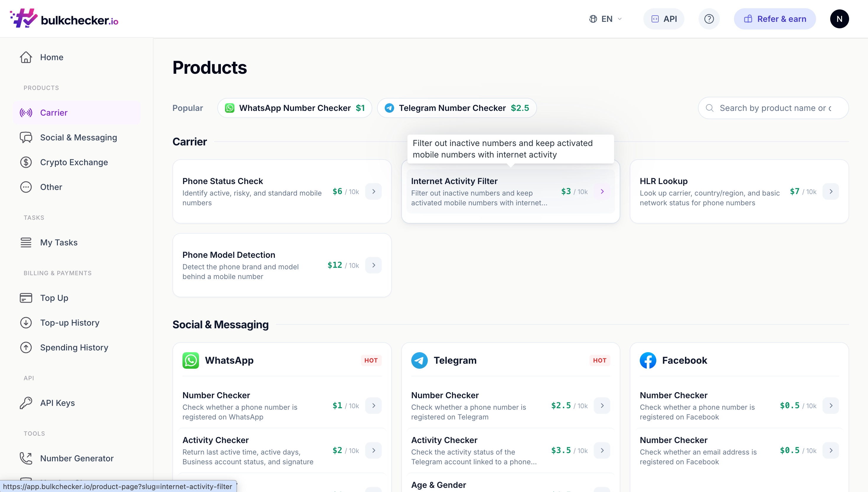
Task: Open Telegram Activity Checker arrow
Action: [602, 450]
